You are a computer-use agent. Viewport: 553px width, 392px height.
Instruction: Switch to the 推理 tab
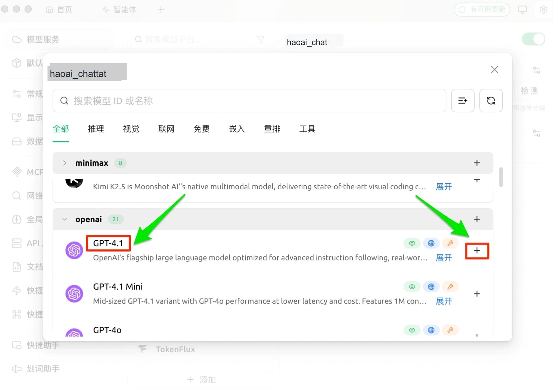pos(96,129)
